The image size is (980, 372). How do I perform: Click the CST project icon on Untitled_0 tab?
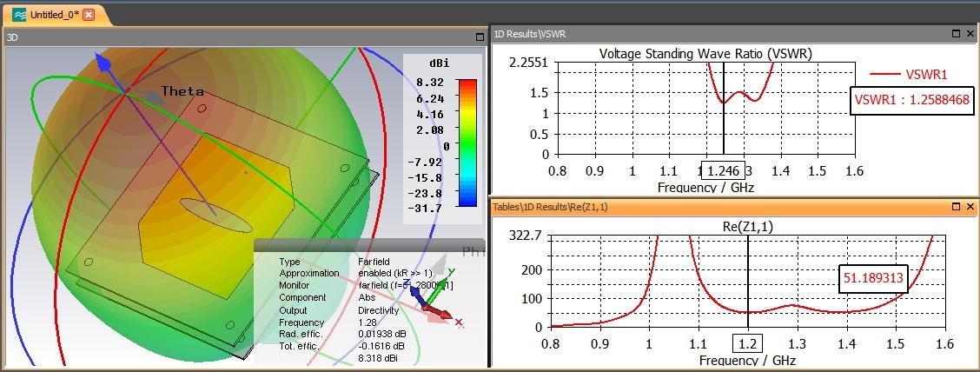pos(20,15)
